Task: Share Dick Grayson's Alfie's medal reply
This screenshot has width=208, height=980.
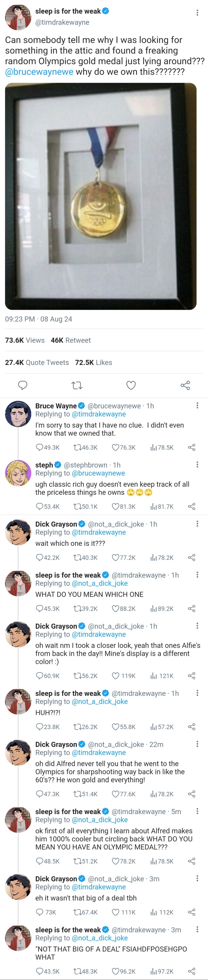Action: (192, 676)
